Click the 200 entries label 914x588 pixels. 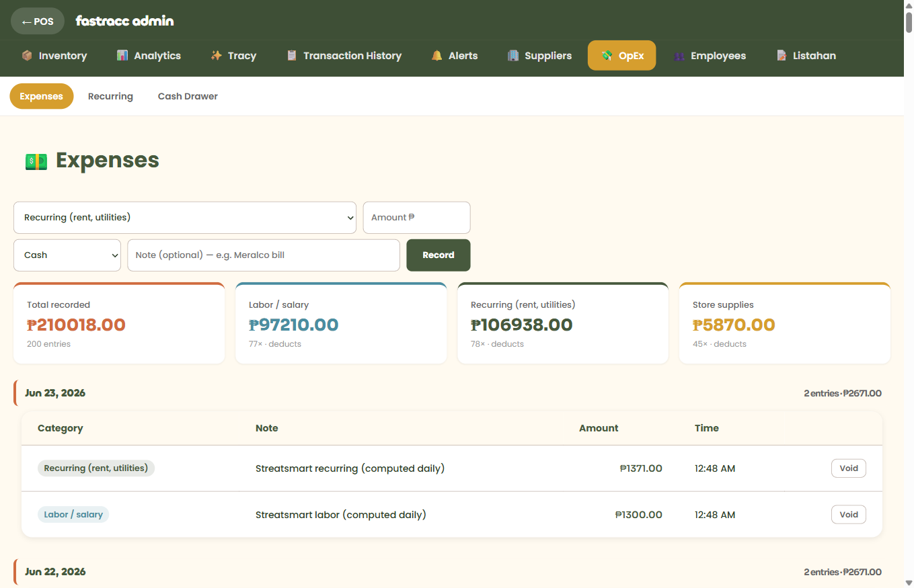(48, 344)
